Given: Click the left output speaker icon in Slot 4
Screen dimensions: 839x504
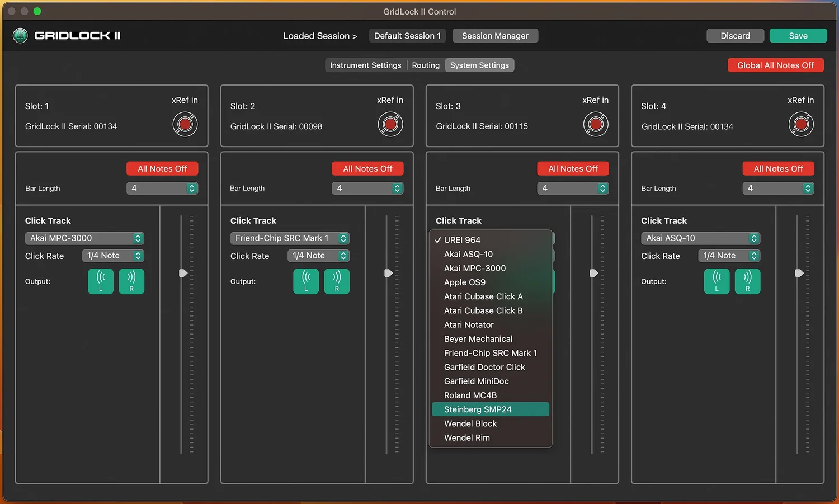Looking at the screenshot, I should pos(717,281).
